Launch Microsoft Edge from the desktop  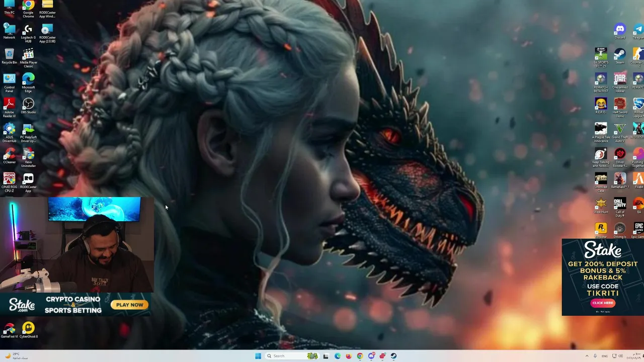[28, 83]
